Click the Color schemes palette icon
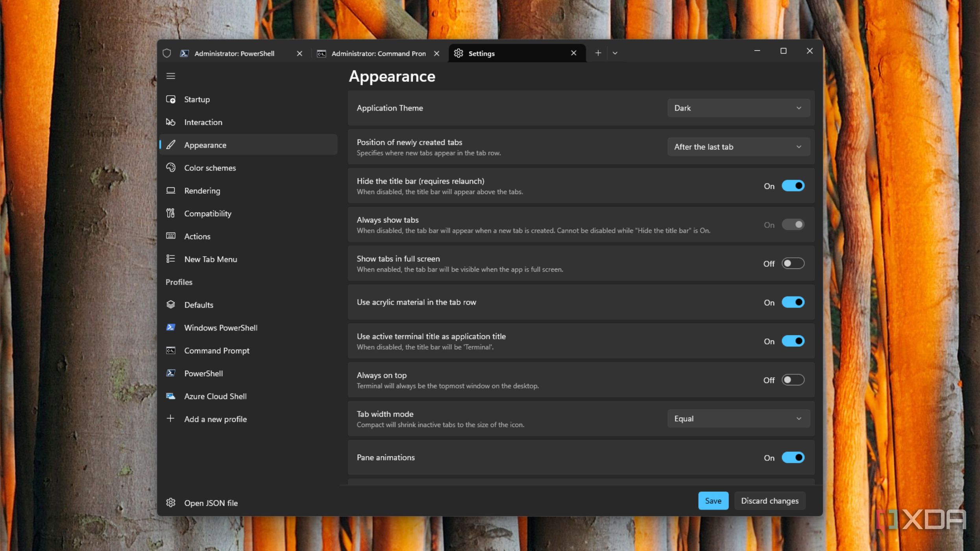 170,168
